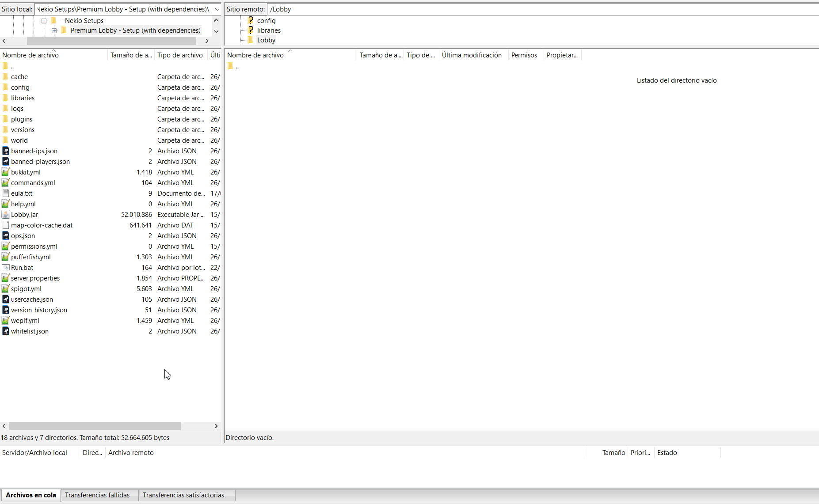Viewport: 819px width, 504px height.
Task: Expand the Premium Lobby tree node
Action: [54, 30]
